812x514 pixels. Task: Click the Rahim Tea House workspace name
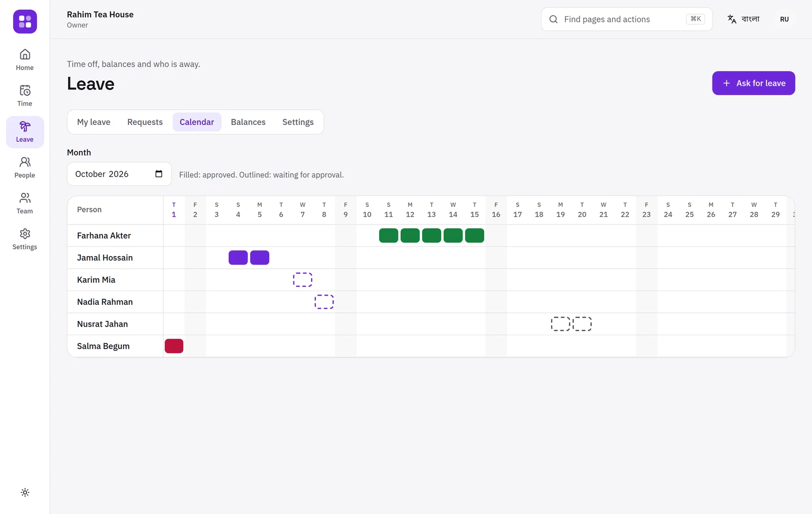tap(100, 14)
